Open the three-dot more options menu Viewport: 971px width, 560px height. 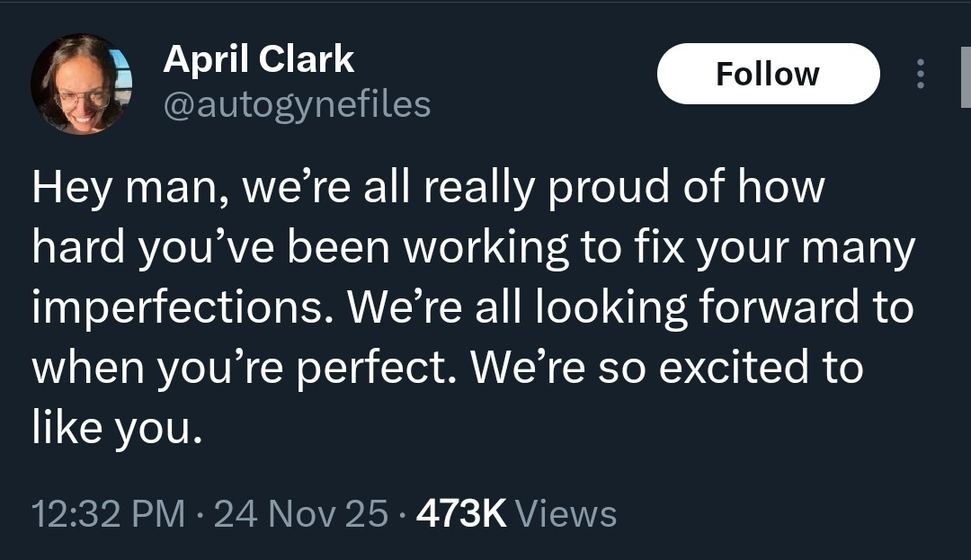pos(919,74)
